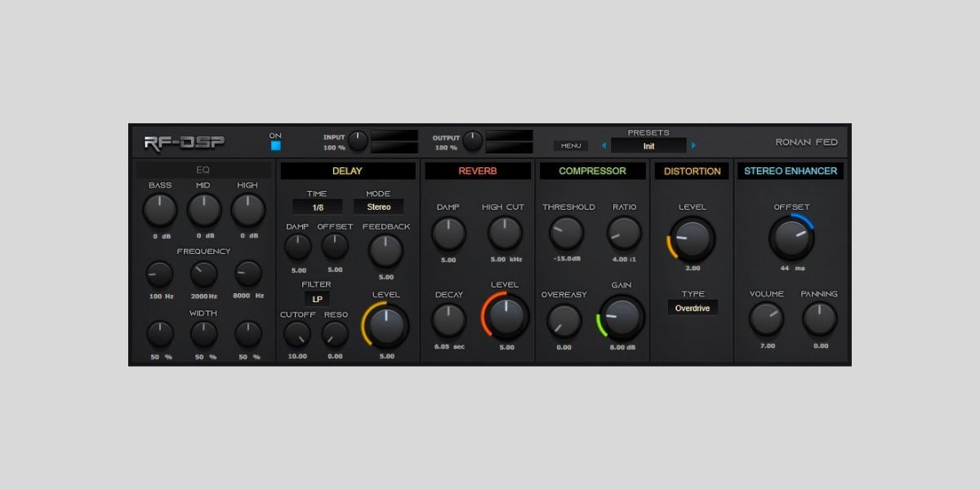Open the presets MENU button
Viewport: 980px width, 490px height.
click(x=571, y=146)
